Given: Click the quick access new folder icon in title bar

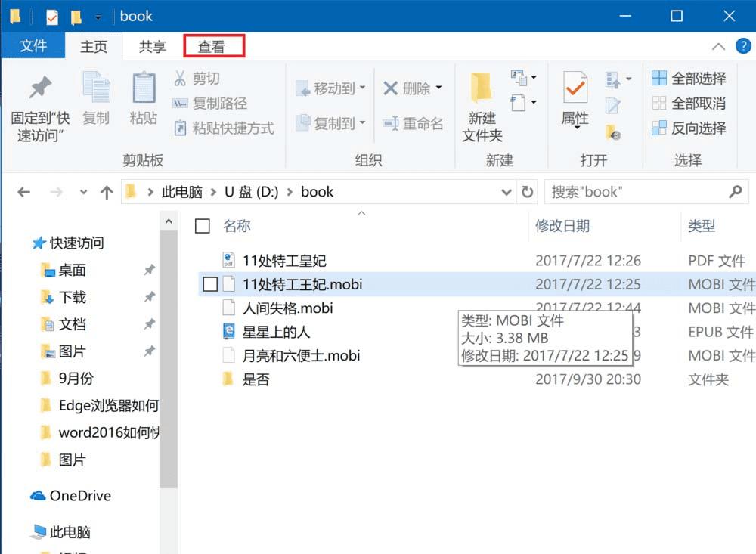Looking at the screenshot, I should 76,17.
